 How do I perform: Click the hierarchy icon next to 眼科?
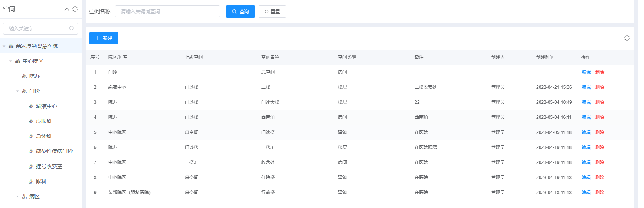[x=31, y=181]
